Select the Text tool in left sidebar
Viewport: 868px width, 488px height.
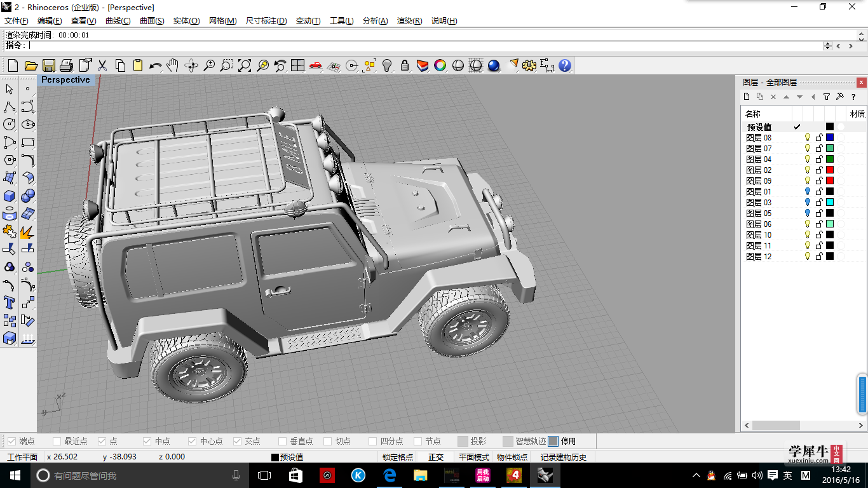click(x=10, y=302)
